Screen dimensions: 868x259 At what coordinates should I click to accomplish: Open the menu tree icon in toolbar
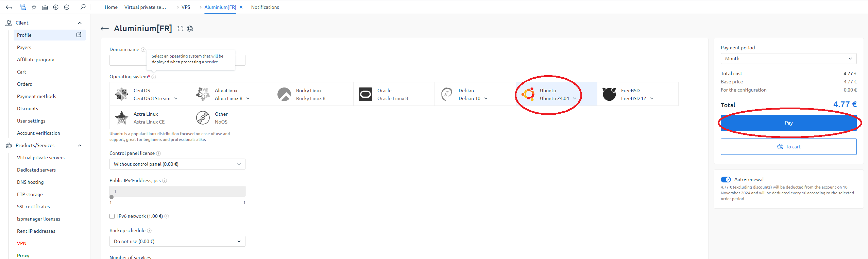tap(23, 7)
